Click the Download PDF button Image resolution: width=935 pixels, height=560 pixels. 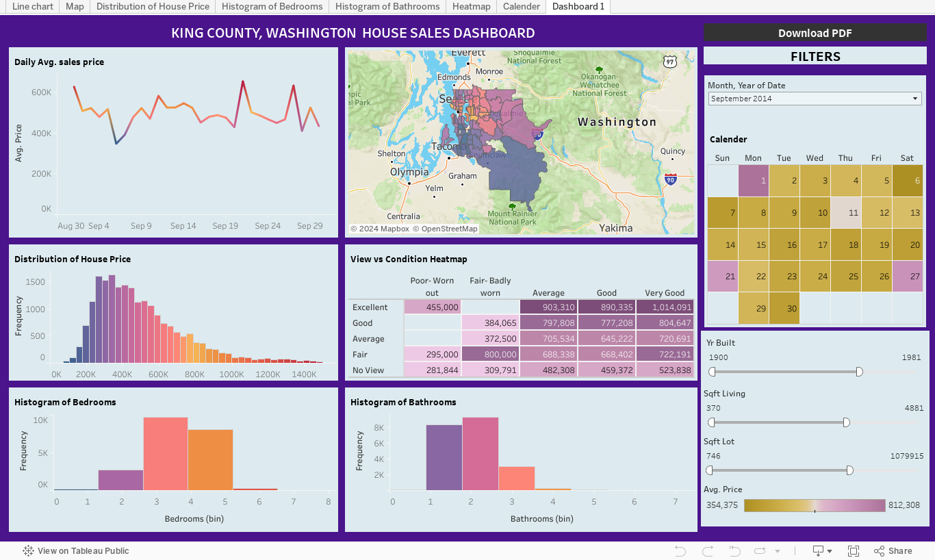pyautogui.click(x=815, y=33)
